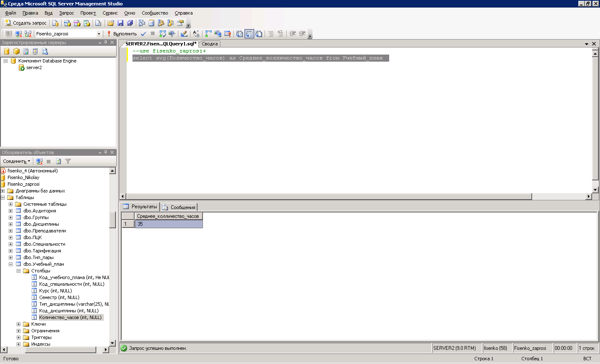600x364 pixels.
Task: Expand the Триггеры folder
Action: pyautogui.click(x=18, y=337)
